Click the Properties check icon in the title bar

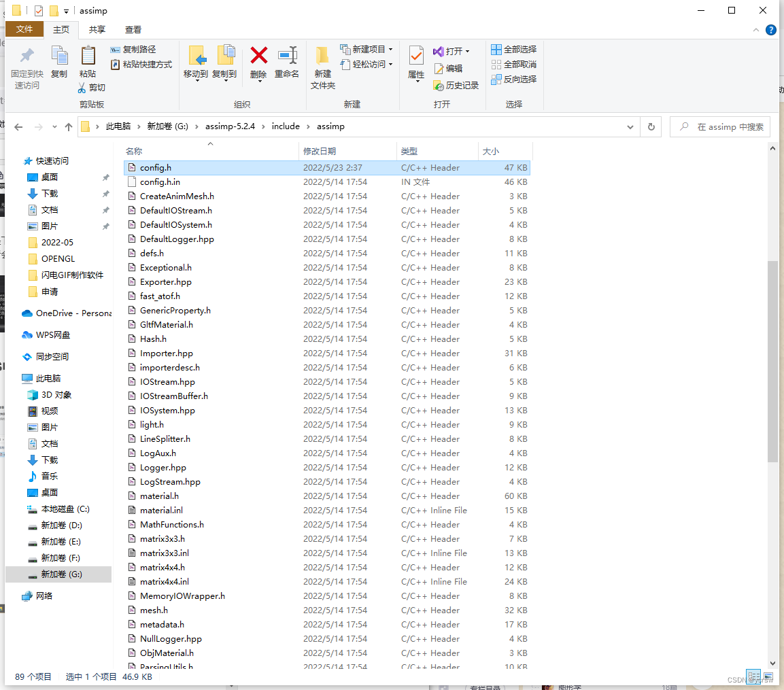pyautogui.click(x=39, y=10)
